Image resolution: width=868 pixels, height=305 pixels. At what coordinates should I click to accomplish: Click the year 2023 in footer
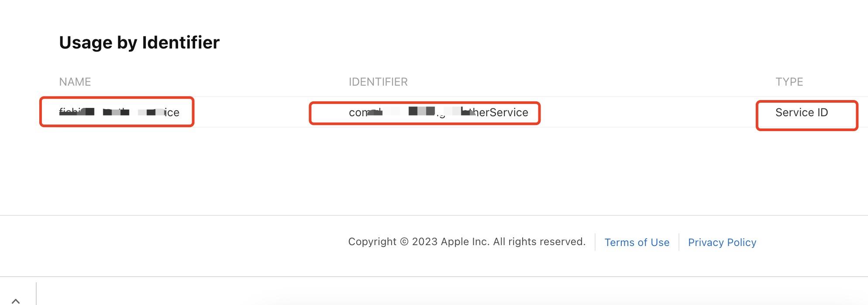point(424,242)
